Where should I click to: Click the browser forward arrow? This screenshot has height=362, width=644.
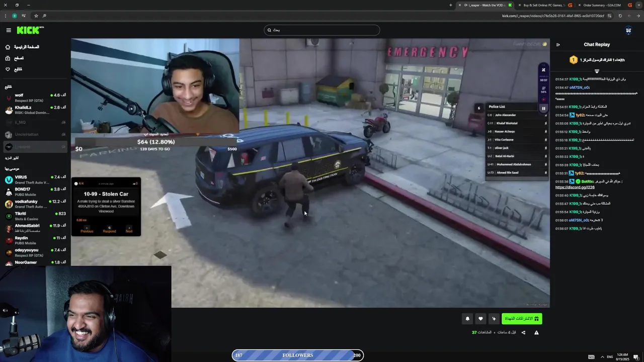(629, 16)
